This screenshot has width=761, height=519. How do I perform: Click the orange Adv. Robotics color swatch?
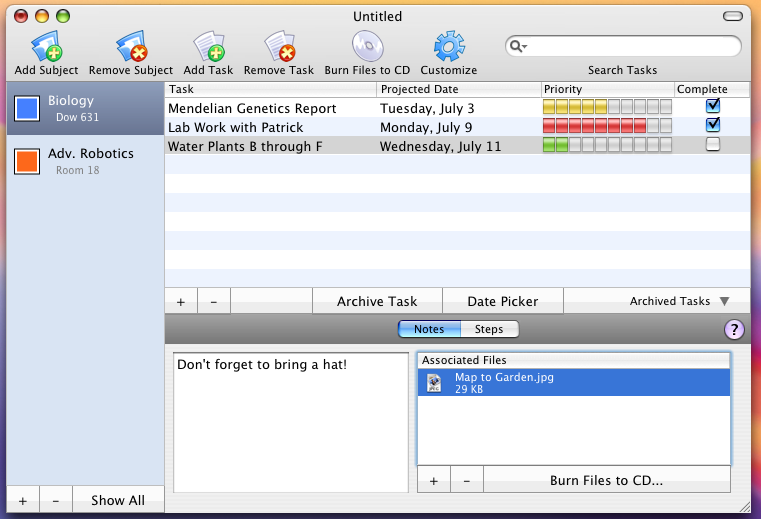pos(27,162)
